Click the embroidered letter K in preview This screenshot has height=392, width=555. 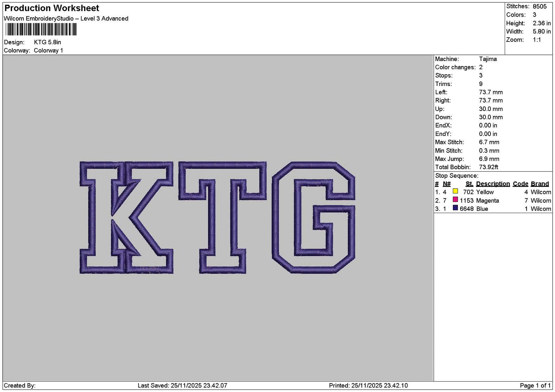tap(127, 218)
